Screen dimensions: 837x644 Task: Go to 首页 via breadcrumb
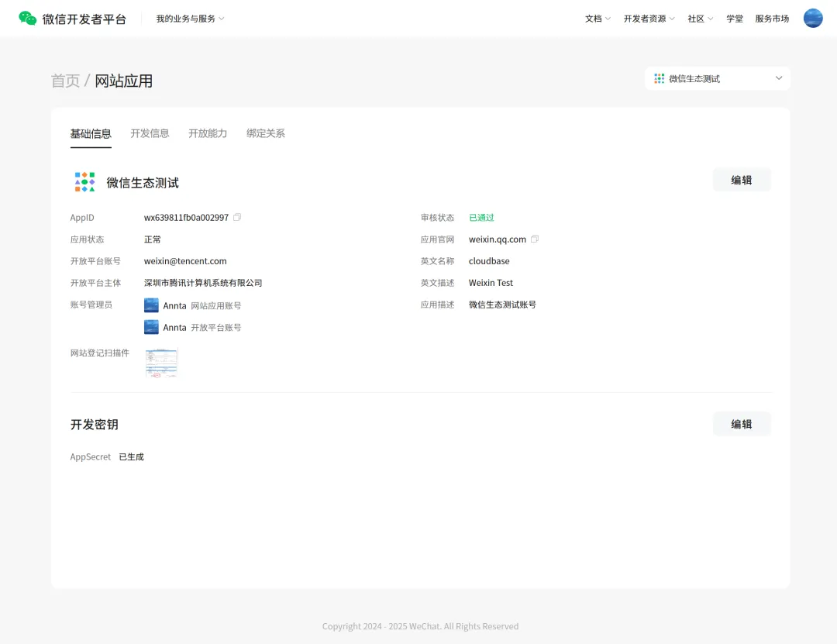65,81
